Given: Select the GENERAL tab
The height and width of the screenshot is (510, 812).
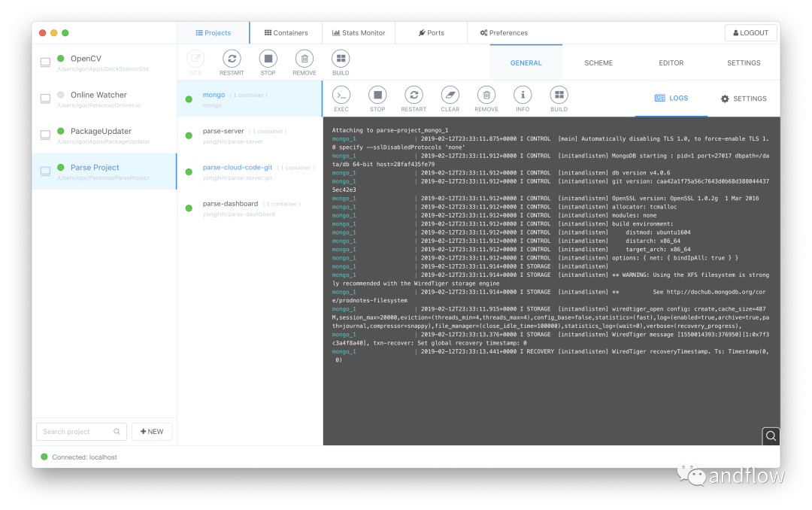Looking at the screenshot, I should click(526, 62).
